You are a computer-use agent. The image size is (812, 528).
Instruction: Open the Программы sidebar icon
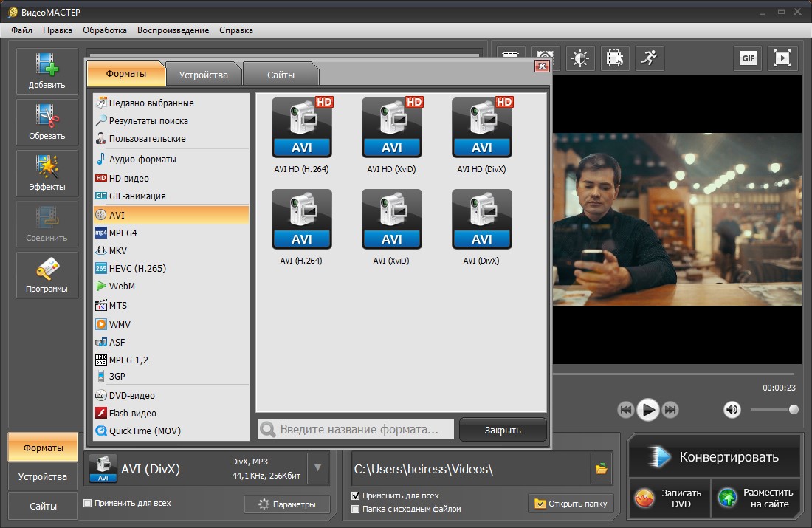[47, 275]
